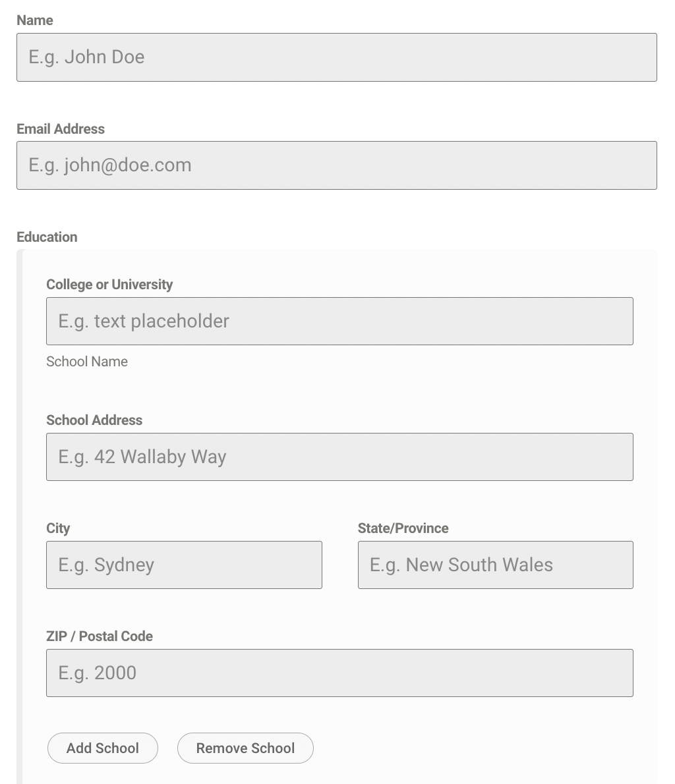This screenshot has height=784, width=675.
Task: Focus the School Address input box
Action: click(339, 457)
